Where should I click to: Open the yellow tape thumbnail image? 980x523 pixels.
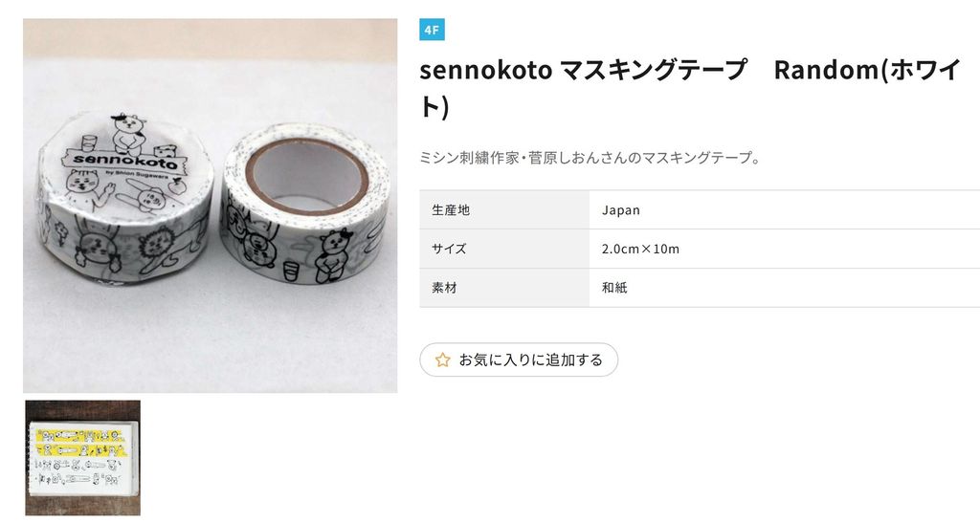coord(82,457)
